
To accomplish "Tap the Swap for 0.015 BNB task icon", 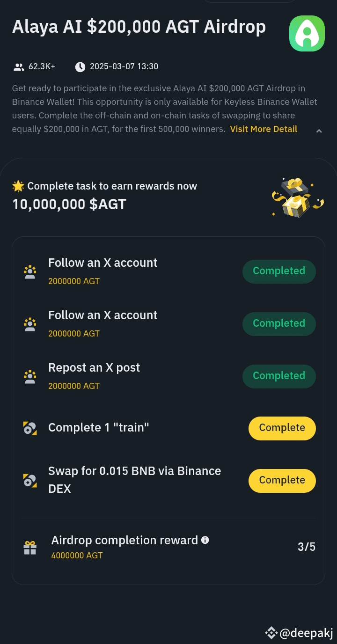I will click(x=30, y=481).
